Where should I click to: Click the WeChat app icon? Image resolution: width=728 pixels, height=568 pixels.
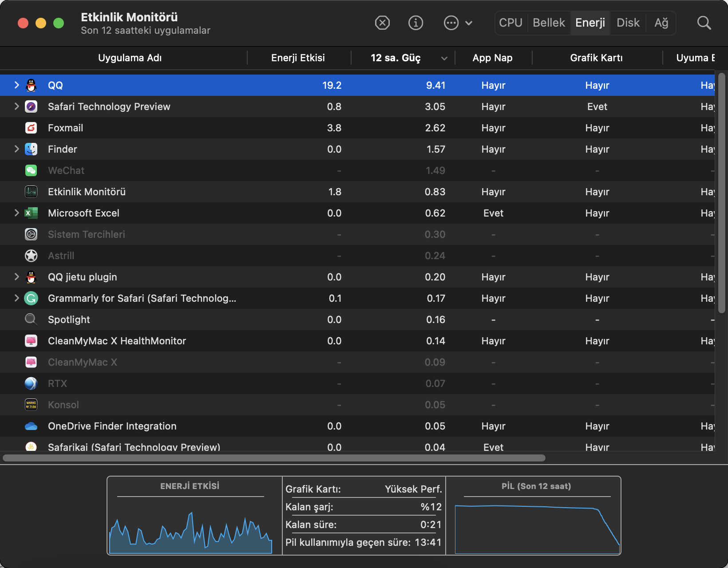tap(31, 170)
